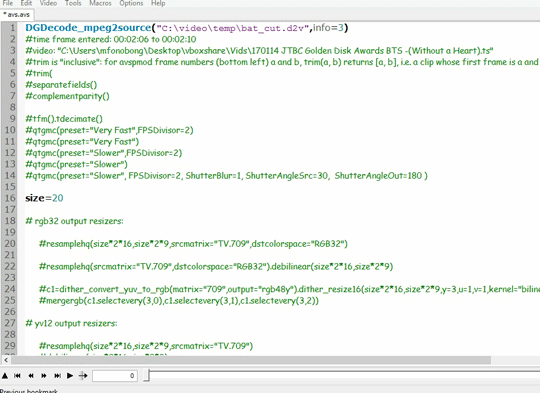Click the "#video:" path comment on line 3
The height and width of the screenshot is (393, 540).
coord(259,51)
